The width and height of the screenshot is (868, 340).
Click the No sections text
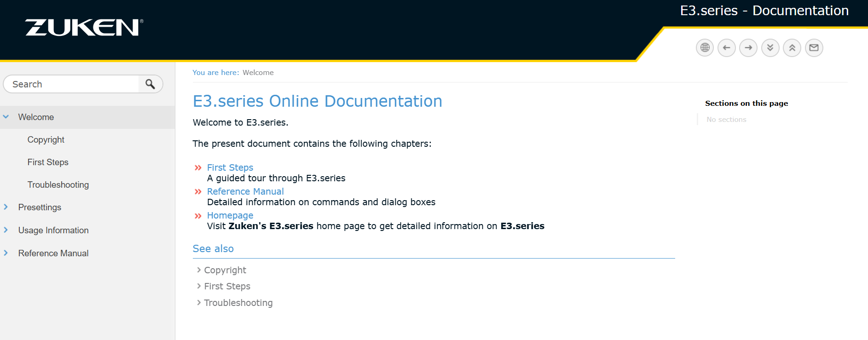726,120
